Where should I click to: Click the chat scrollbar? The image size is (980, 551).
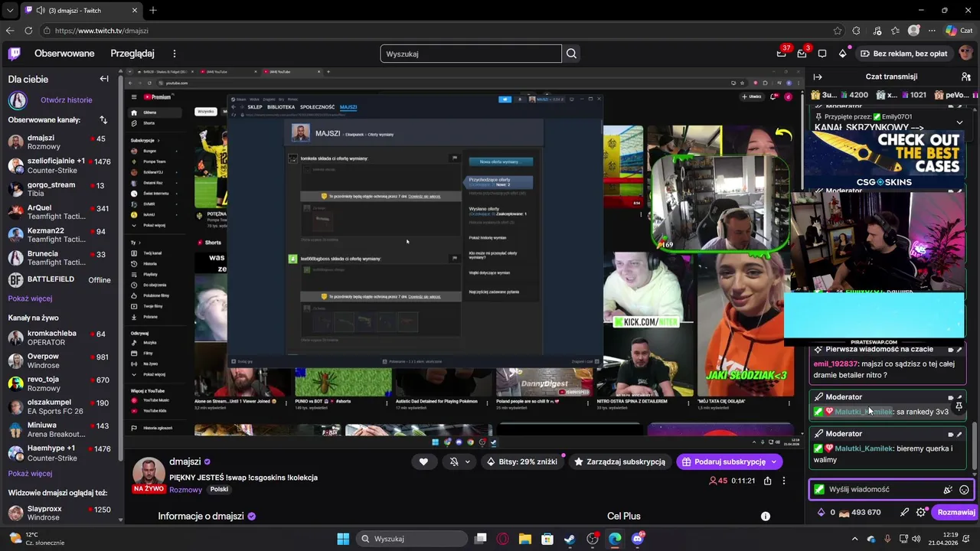974,447
